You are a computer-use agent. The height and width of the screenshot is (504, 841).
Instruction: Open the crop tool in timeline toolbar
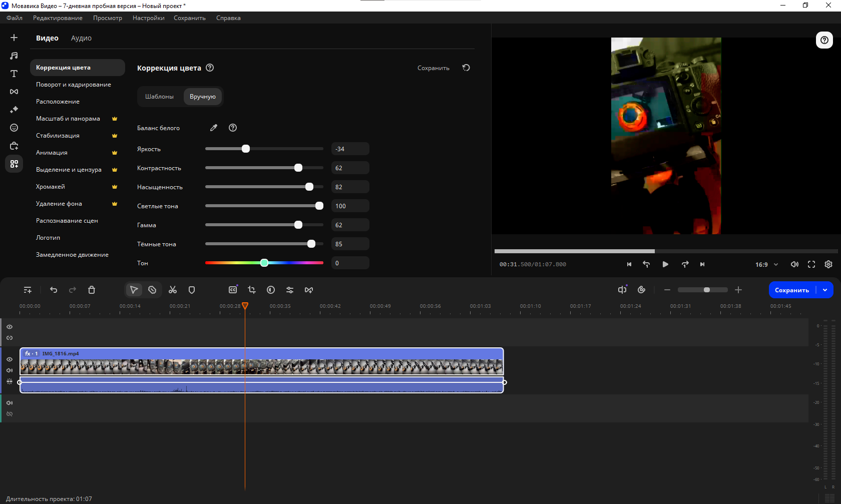click(252, 290)
